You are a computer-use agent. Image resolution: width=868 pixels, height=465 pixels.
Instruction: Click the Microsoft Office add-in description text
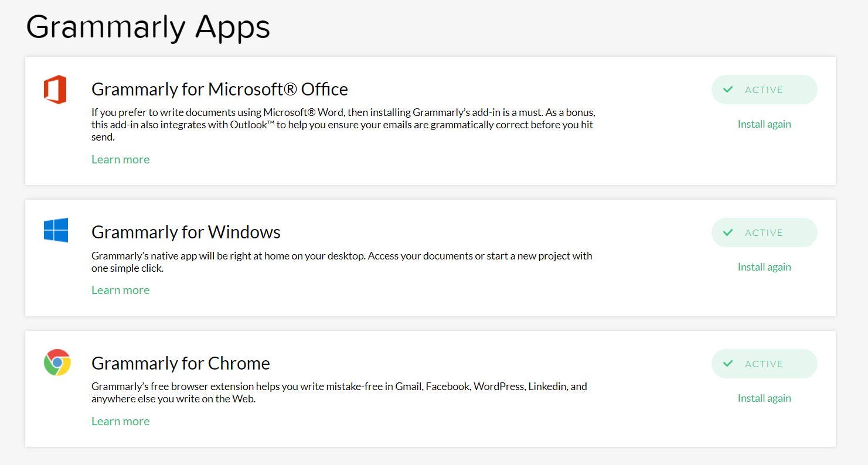click(343, 125)
